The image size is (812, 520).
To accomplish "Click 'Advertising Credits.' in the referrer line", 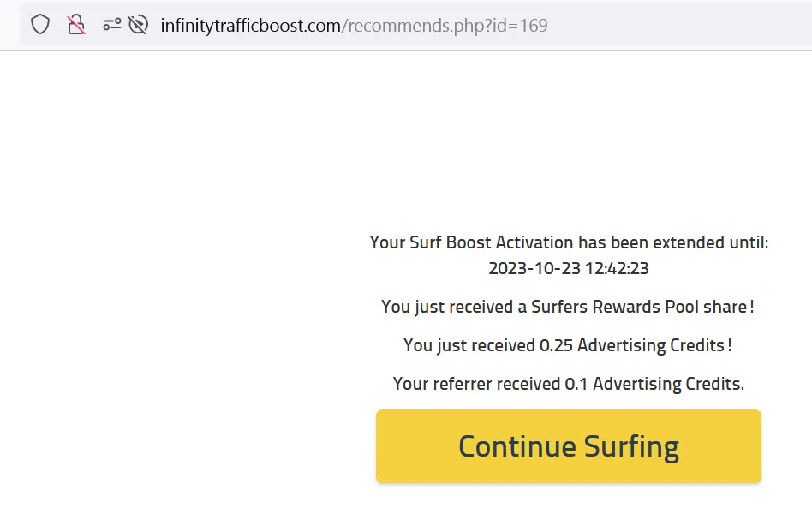I will [668, 384].
